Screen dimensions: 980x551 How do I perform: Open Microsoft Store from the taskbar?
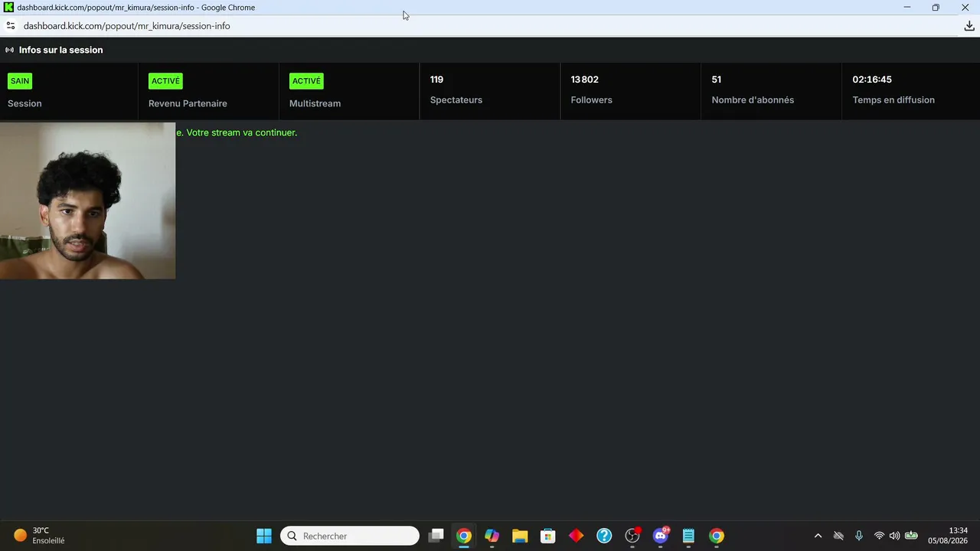click(547, 536)
